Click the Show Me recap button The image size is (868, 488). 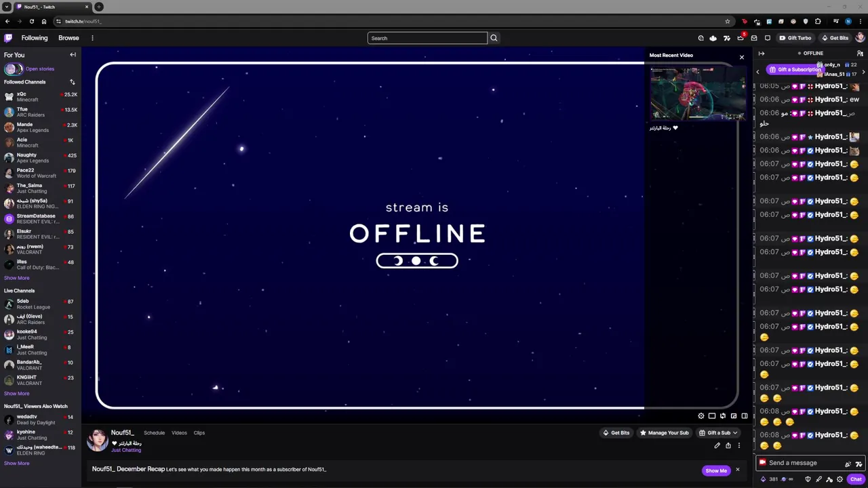pyautogui.click(x=716, y=470)
